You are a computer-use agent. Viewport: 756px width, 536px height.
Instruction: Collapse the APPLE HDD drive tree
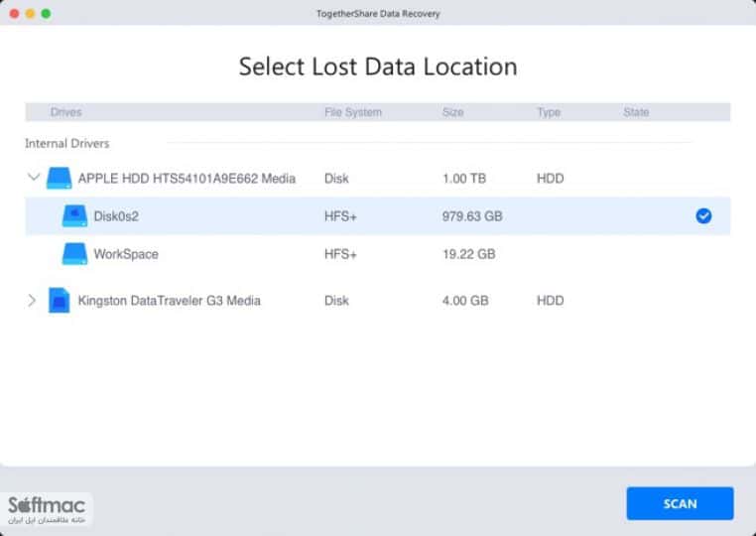tap(34, 177)
